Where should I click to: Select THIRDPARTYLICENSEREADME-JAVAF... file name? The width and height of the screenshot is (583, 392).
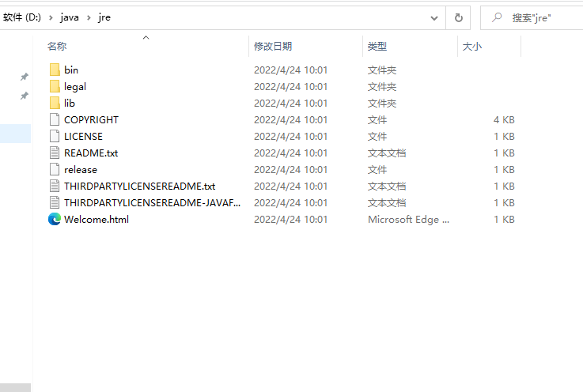[x=153, y=203]
